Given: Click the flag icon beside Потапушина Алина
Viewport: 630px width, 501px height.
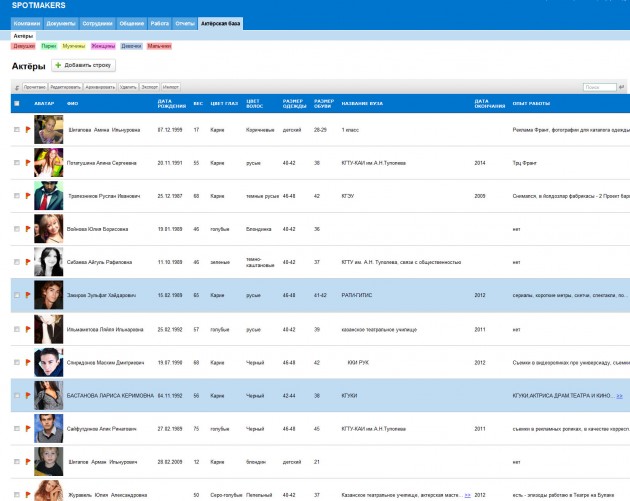Looking at the screenshot, I should click(27, 162).
